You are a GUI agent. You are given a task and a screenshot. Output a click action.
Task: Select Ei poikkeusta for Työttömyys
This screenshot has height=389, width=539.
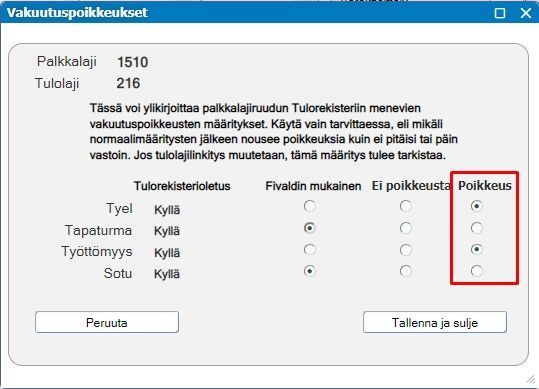[x=406, y=249]
